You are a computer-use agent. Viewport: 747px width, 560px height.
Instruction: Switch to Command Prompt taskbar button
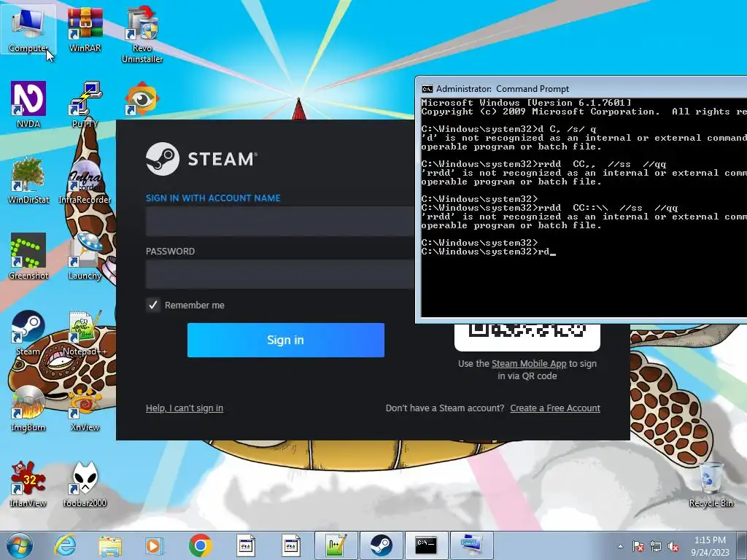[426, 545]
